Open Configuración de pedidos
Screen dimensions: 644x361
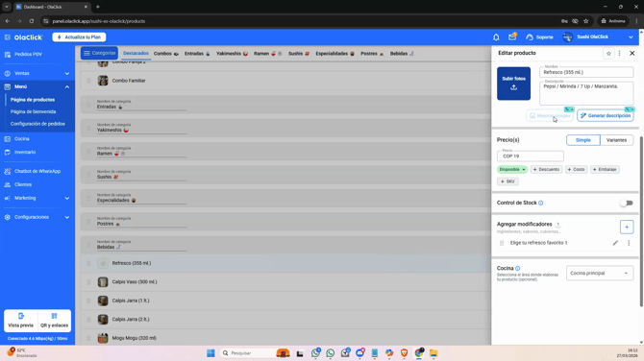click(37, 124)
